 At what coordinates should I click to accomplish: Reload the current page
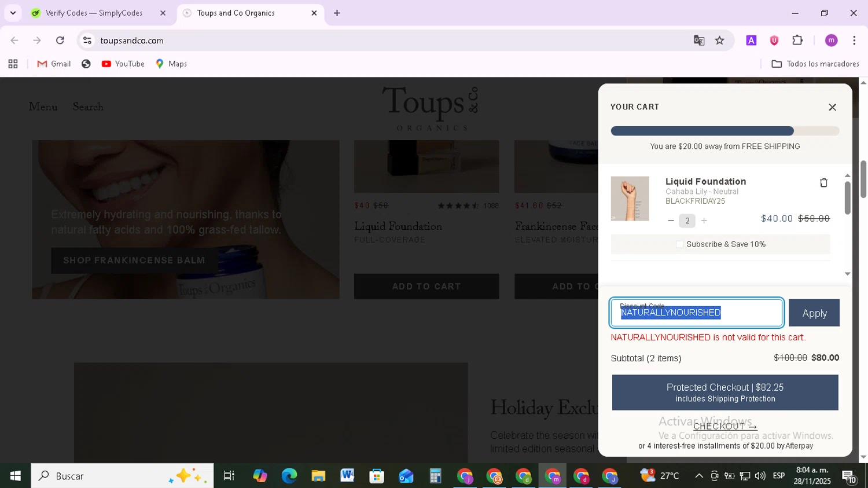tap(60, 41)
